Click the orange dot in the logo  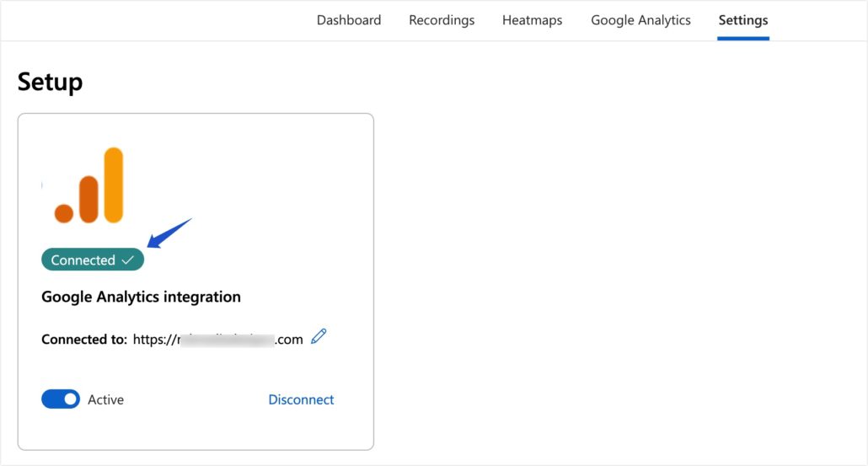point(64,213)
